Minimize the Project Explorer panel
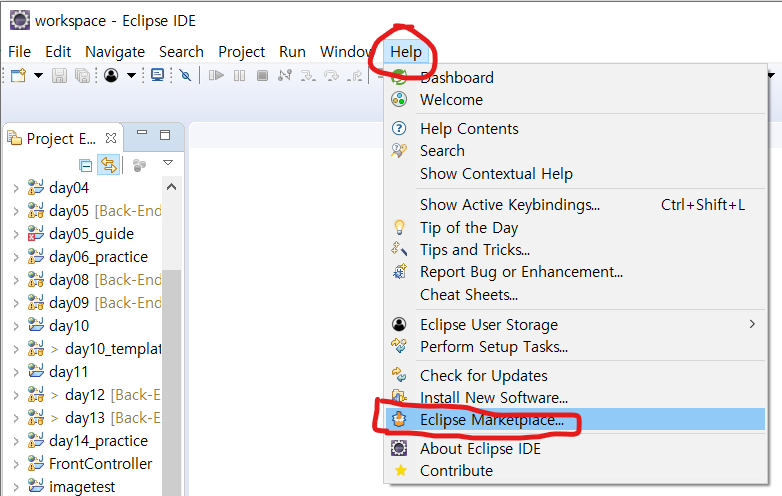Image resolution: width=782 pixels, height=496 pixels. [142, 133]
